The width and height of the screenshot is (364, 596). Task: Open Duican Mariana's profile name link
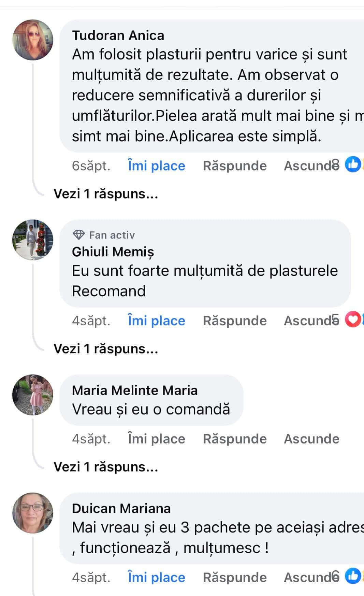(121, 509)
